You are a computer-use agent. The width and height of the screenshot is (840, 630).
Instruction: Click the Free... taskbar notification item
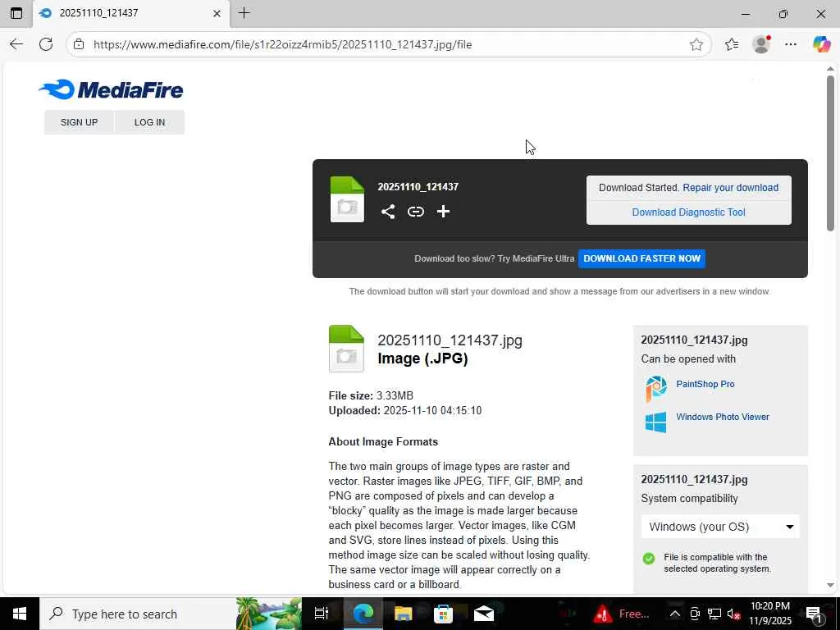(622, 614)
